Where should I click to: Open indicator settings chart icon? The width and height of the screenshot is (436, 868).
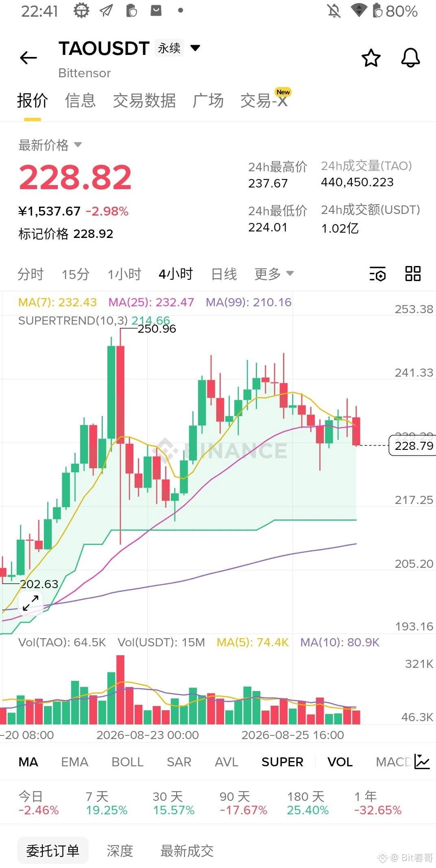(422, 761)
